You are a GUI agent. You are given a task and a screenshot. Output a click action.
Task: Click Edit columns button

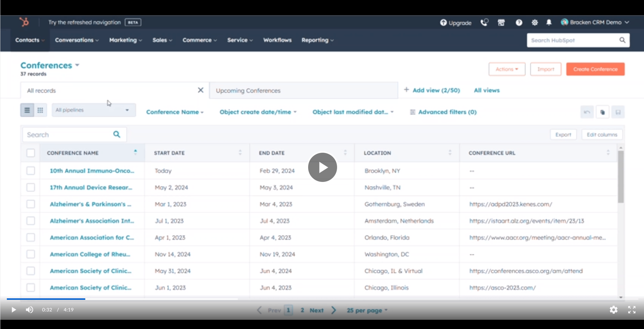click(602, 135)
